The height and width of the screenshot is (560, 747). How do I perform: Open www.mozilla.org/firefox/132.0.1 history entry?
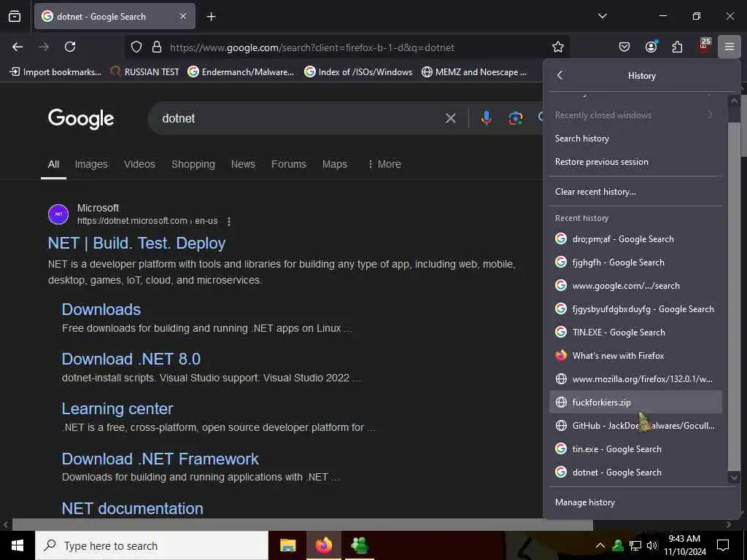click(635, 379)
